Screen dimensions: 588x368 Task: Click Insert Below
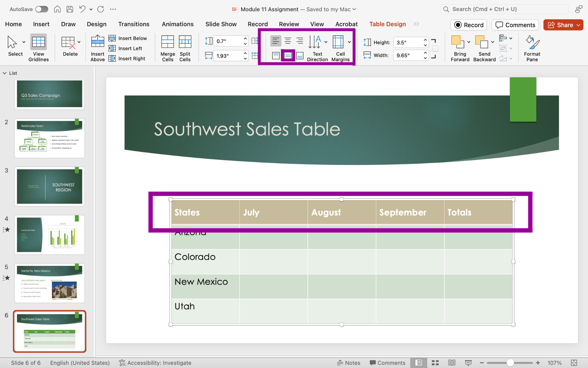(128, 38)
